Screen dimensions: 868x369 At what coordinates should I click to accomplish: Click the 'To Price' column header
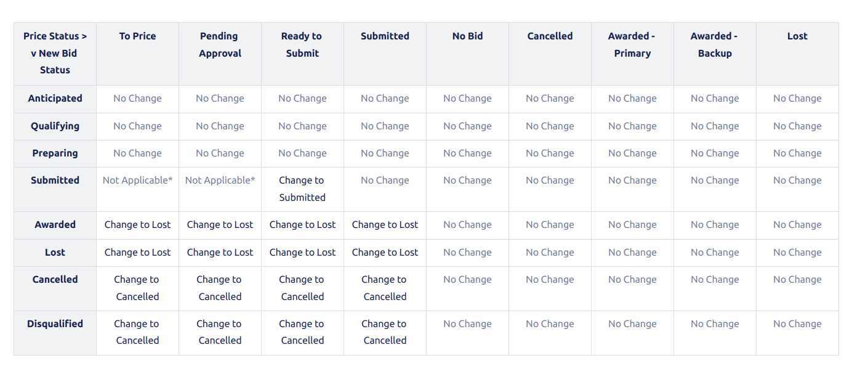click(137, 36)
